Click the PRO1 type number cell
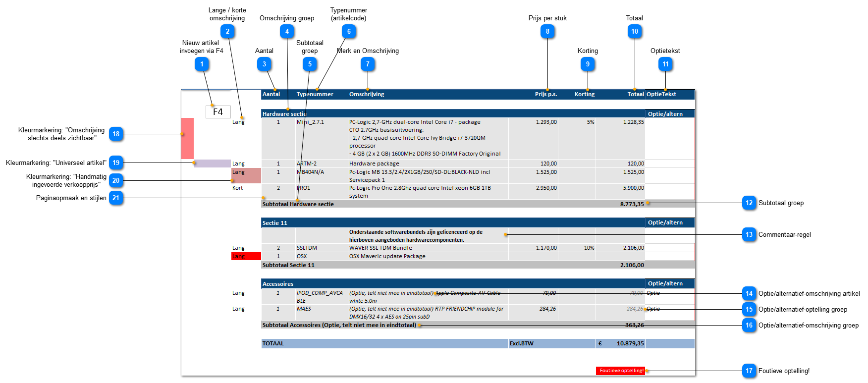Screen dimensions: 868x383 [x=303, y=188]
